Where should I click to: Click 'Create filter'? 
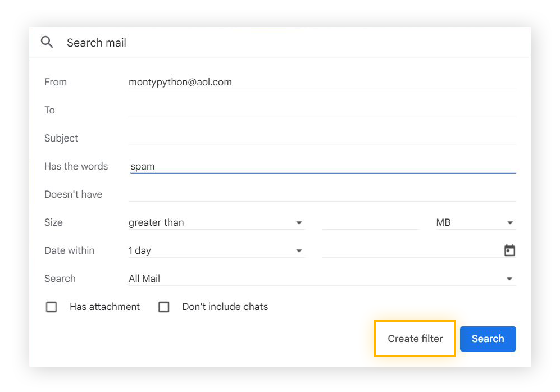[x=415, y=339]
